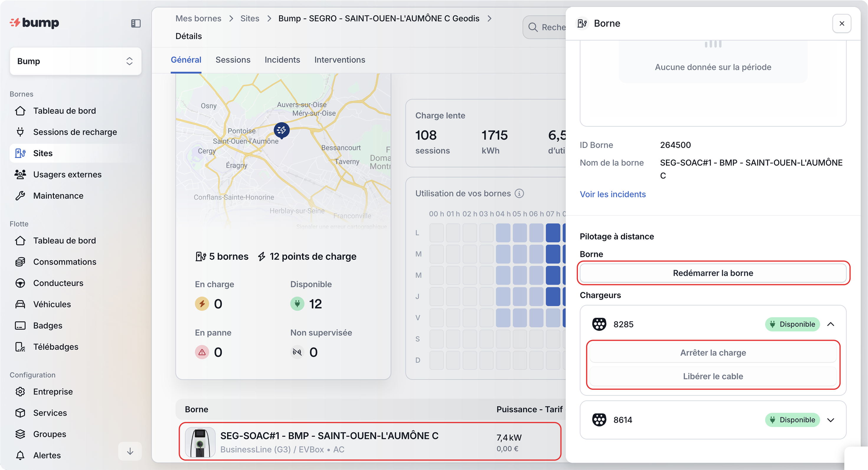Open the Incidents tab

tap(282, 60)
